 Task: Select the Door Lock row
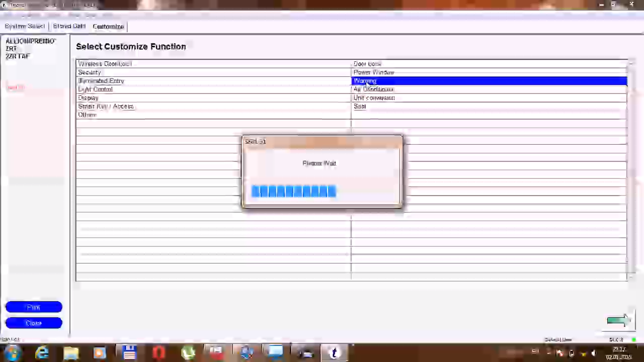click(x=489, y=64)
